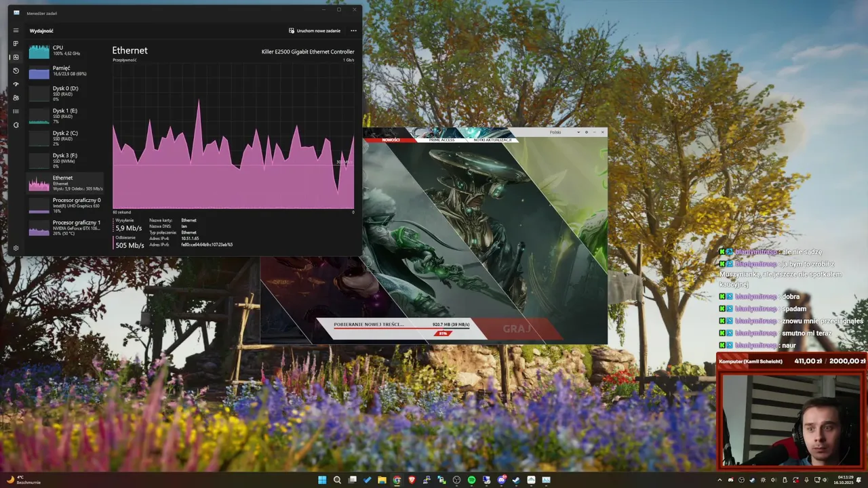Viewport: 868px width, 488px height.
Task: Select Pamięć memory entry
Action: pyautogui.click(x=65, y=71)
